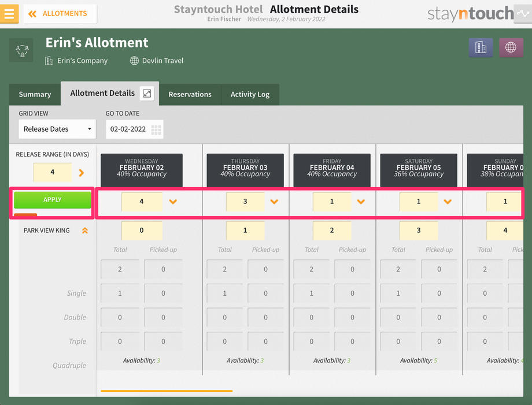Viewport: 532px width, 405px height.
Task: Edit Saturday February 05 release days value
Action: 419,201
